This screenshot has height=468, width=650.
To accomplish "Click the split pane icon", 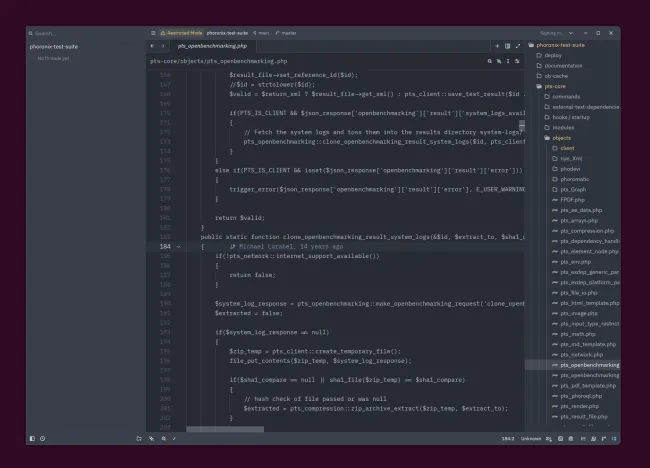I will click(x=507, y=46).
